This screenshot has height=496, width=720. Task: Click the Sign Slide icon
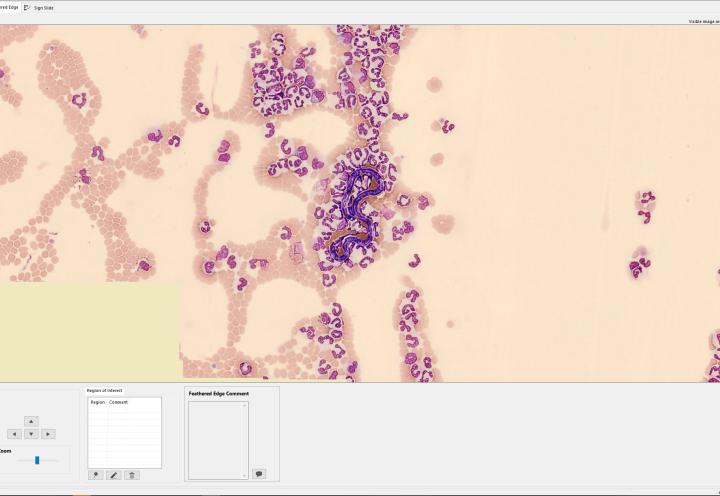[x=27, y=7]
